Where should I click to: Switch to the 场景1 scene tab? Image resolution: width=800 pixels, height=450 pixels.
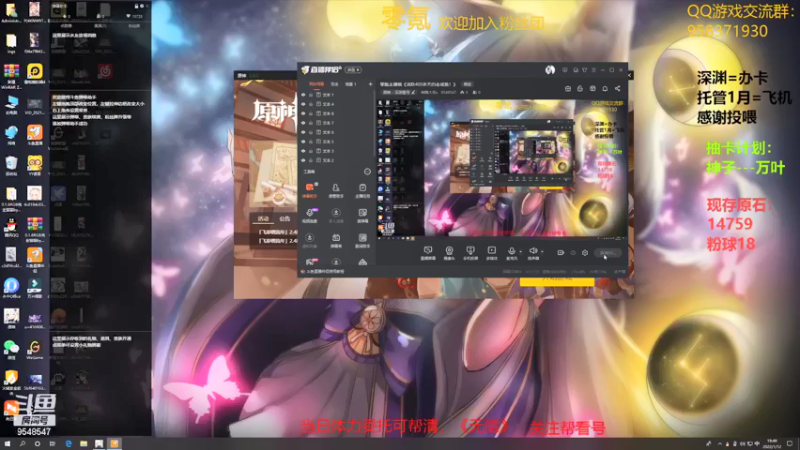click(x=351, y=84)
